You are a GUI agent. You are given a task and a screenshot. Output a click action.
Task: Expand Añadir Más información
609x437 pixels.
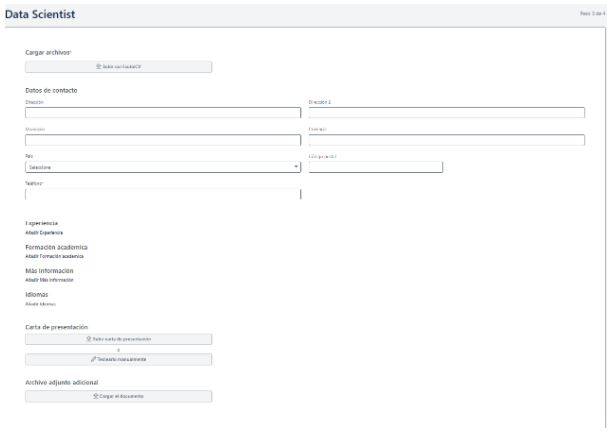point(49,280)
